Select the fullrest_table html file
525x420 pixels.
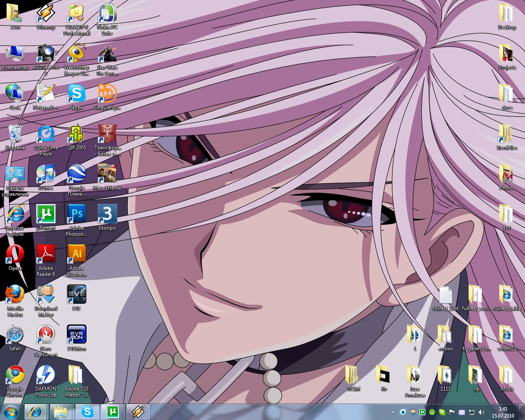507,298
